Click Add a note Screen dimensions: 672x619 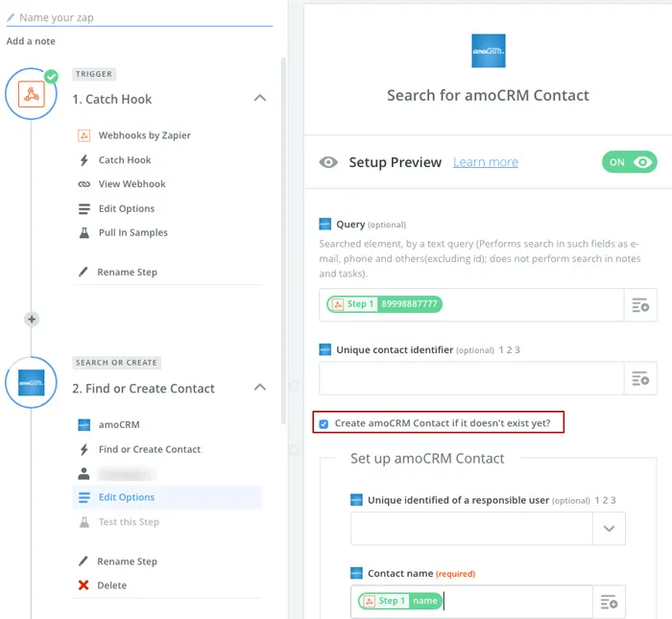(31, 41)
